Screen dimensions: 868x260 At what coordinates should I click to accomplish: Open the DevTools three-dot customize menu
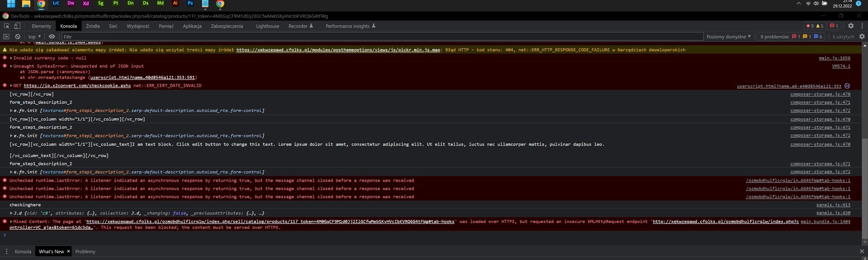(x=862, y=26)
